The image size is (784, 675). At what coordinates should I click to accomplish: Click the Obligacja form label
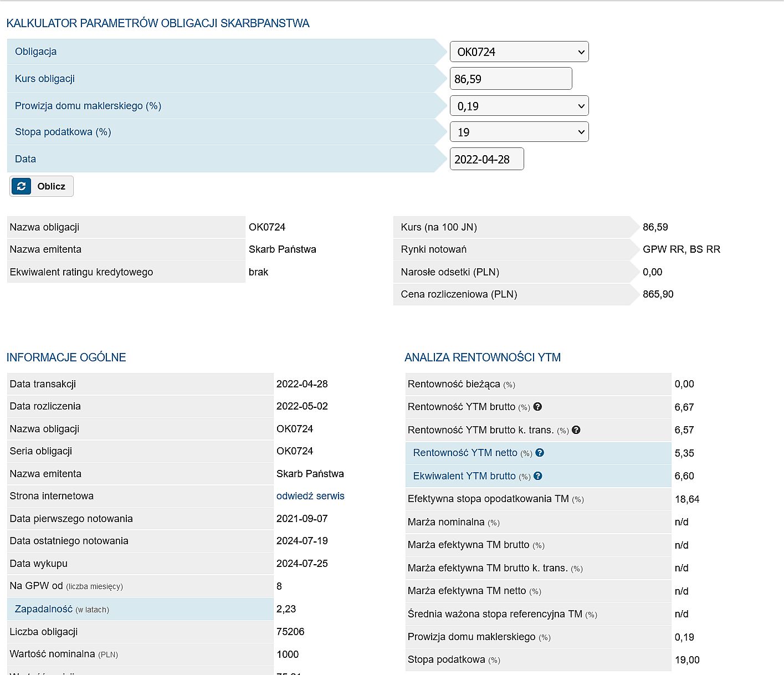click(36, 52)
